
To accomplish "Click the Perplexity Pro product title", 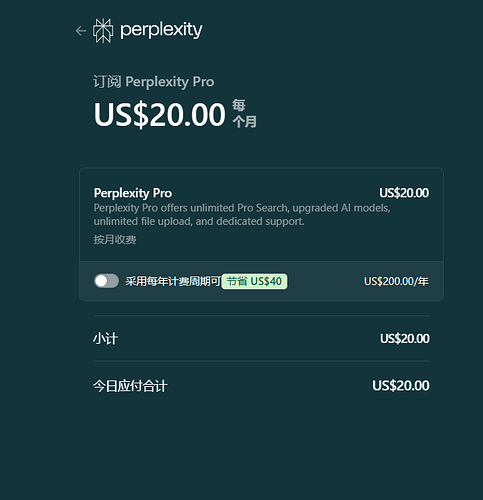I will click(133, 193).
